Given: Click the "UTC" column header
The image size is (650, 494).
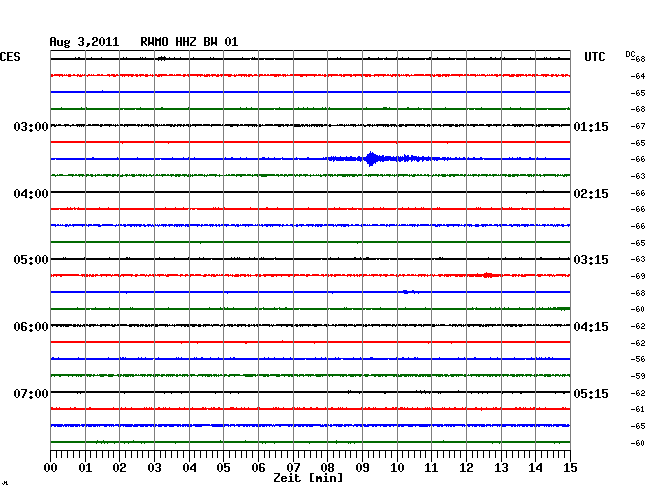Looking at the screenshot, I should pos(594,57).
